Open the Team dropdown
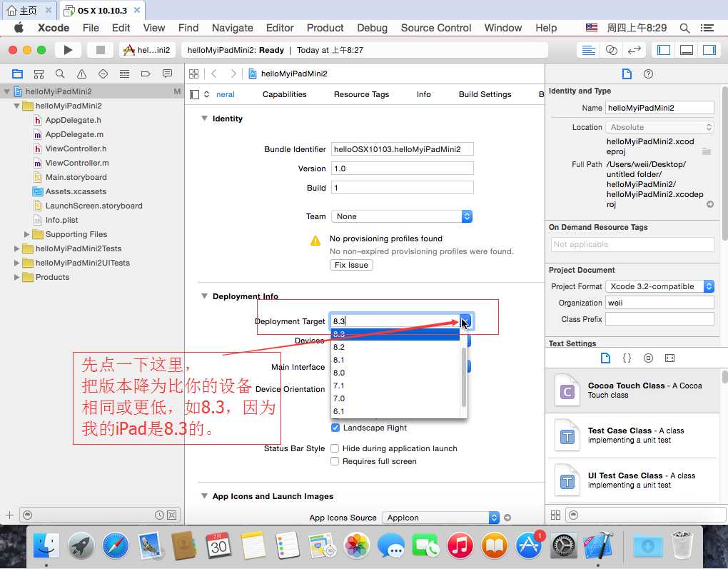 [x=402, y=216]
